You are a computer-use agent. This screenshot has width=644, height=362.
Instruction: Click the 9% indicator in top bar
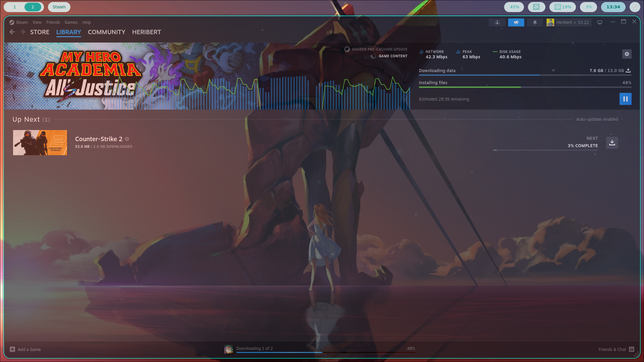coord(589,7)
